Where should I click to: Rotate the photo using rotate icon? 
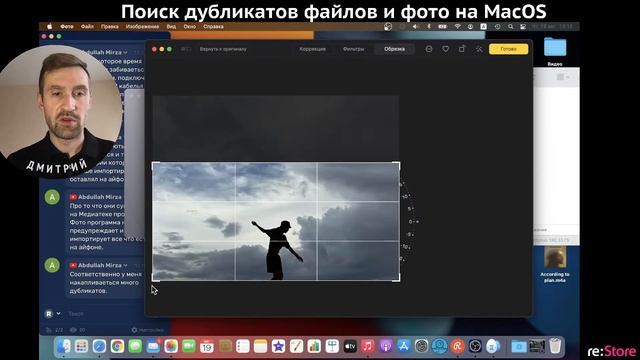click(462, 49)
